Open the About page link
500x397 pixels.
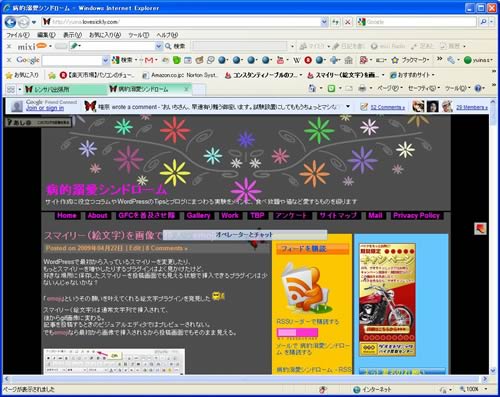97,215
